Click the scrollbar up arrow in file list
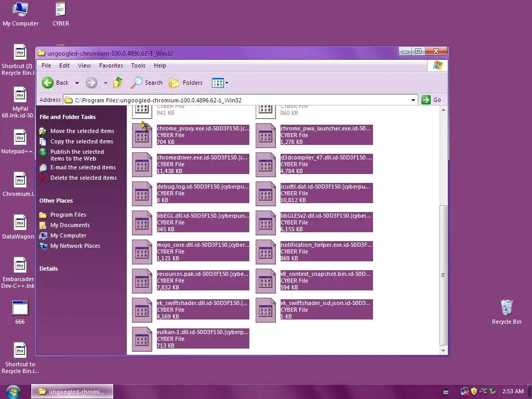This screenshot has width=532, height=399. click(x=443, y=110)
